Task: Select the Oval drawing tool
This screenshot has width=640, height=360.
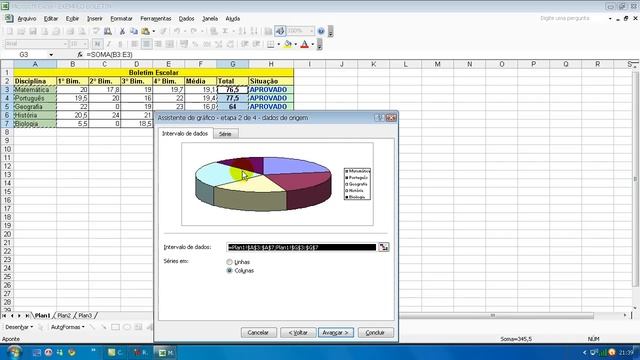Action: (127, 327)
